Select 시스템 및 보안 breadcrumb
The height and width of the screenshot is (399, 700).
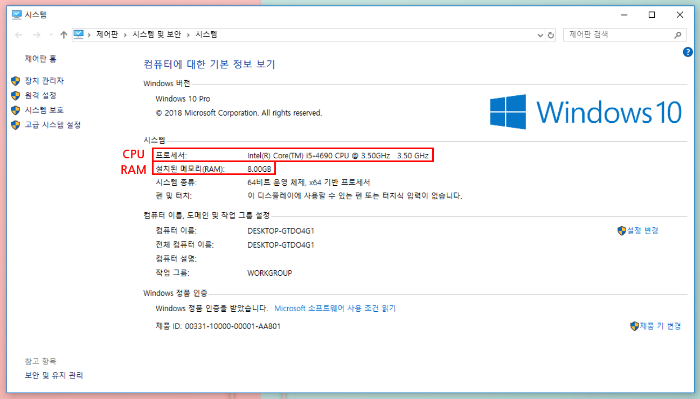pyautogui.click(x=157, y=34)
